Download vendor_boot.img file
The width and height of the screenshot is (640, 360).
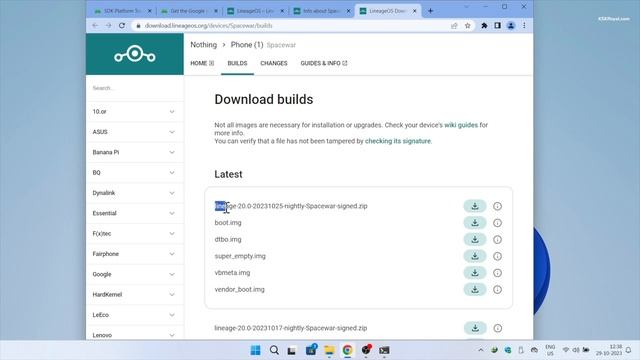click(x=475, y=289)
